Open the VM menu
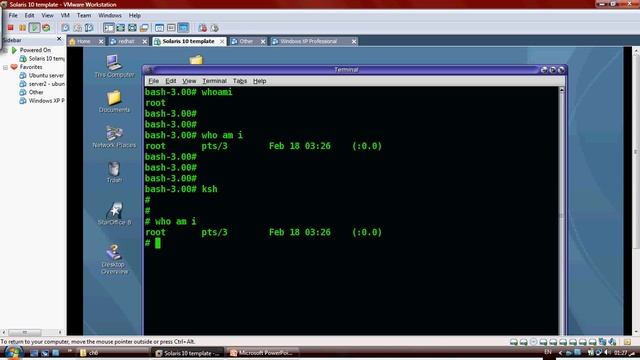The image size is (640, 360). (x=65, y=16)
